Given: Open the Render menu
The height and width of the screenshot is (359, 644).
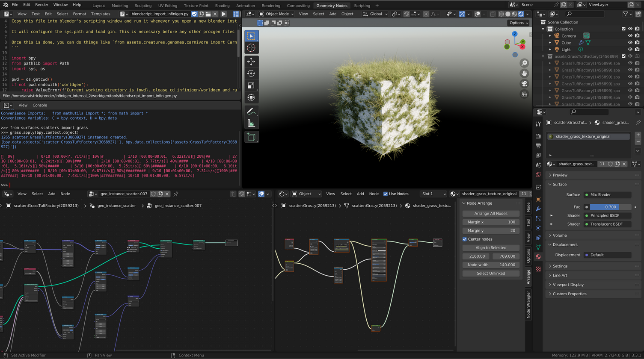Looking at the screenshot, I should coord(42,5).
